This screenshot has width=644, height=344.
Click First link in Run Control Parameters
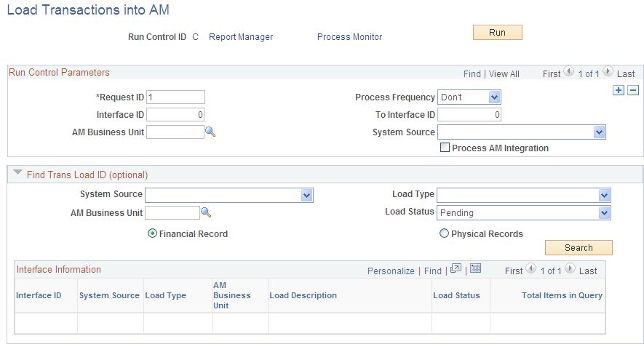point(552,74)
